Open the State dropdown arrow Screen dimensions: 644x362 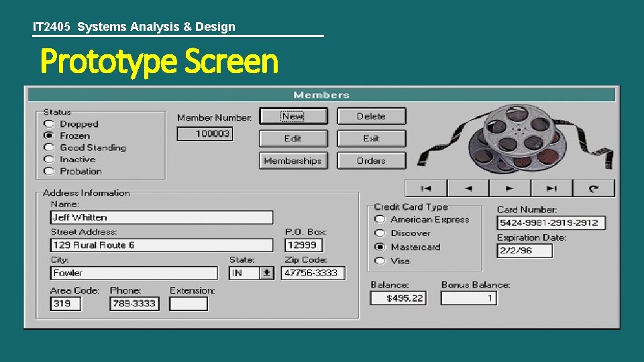pos(266,273)
